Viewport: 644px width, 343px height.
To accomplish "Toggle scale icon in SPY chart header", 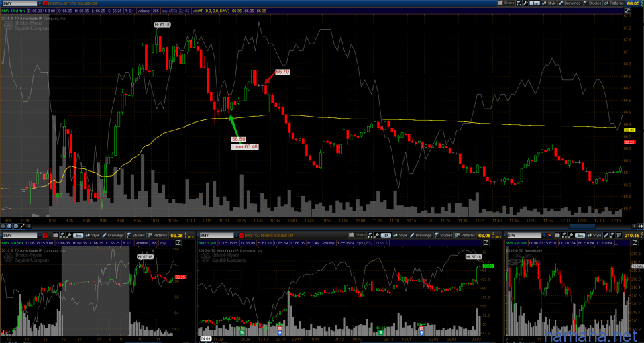I will [x=635, y=243].
